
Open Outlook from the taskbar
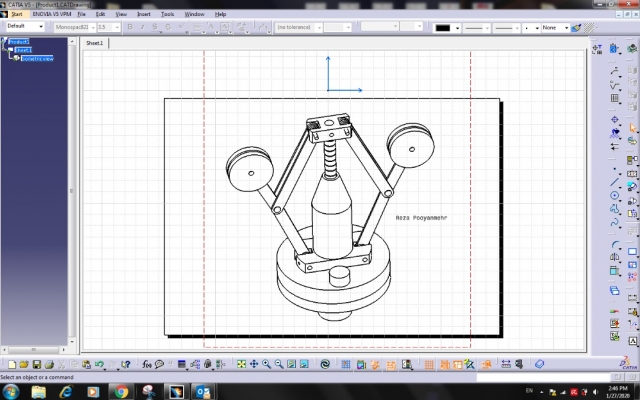203,392
